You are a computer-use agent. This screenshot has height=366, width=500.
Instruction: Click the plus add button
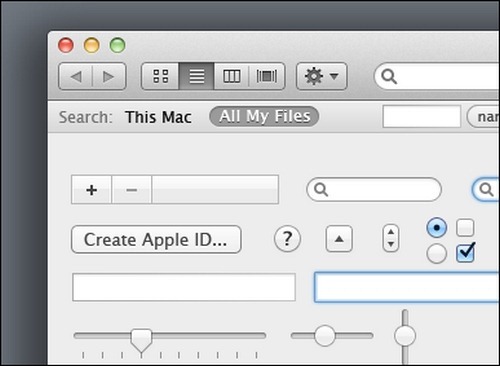[x=91, y=190]
